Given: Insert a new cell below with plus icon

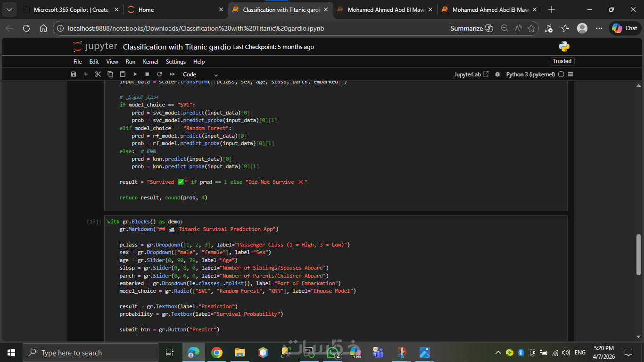Looking at the screenshot, I should click(86, 74).
